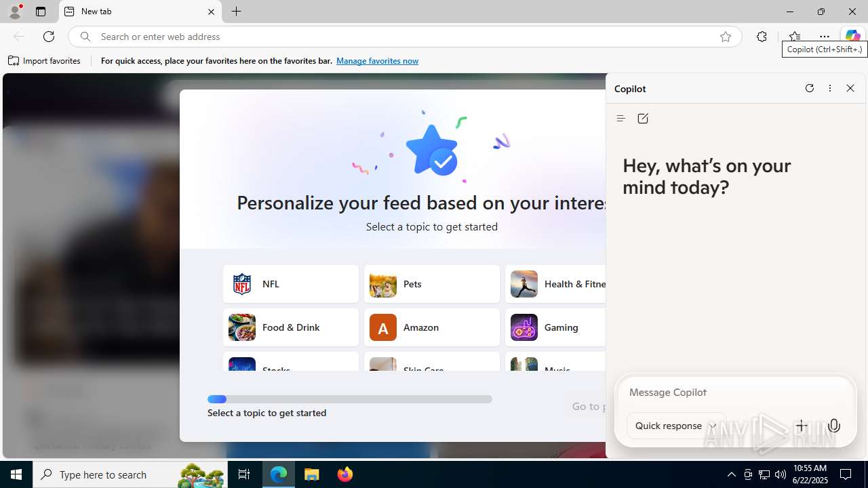Viewport: 868px width, 488px height.
Task: Select the Amazon topic card
Action: point(432,327)
